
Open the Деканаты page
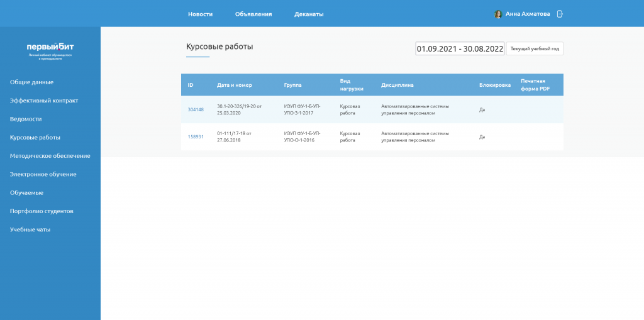click(x=309, y=14)
